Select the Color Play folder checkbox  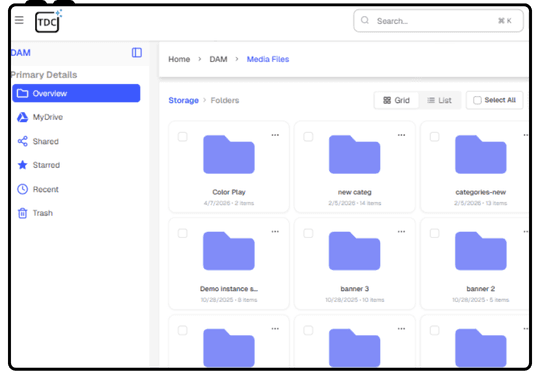[x=183, y=137]
